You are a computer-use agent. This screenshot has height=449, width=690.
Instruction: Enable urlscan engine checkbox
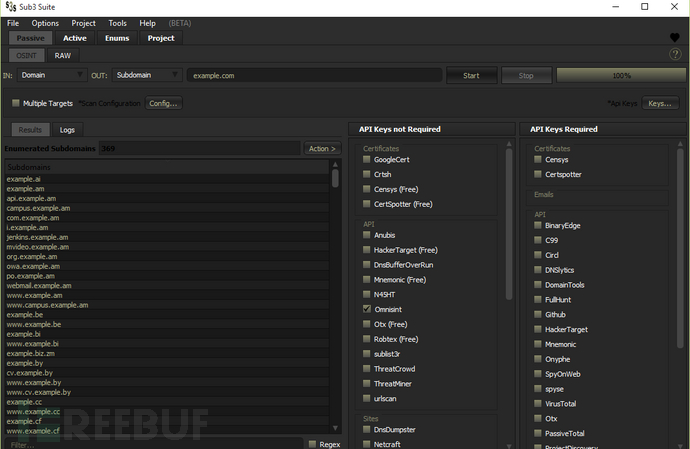point(367,398)
